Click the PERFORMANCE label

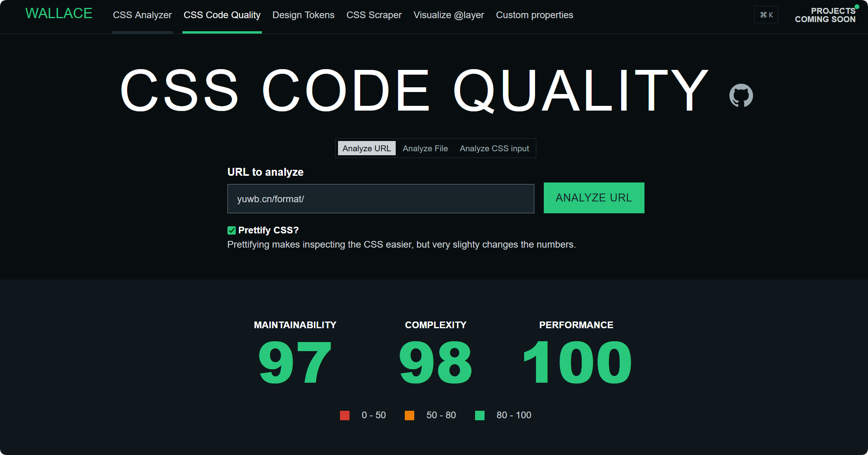click(x=576, y=325)
